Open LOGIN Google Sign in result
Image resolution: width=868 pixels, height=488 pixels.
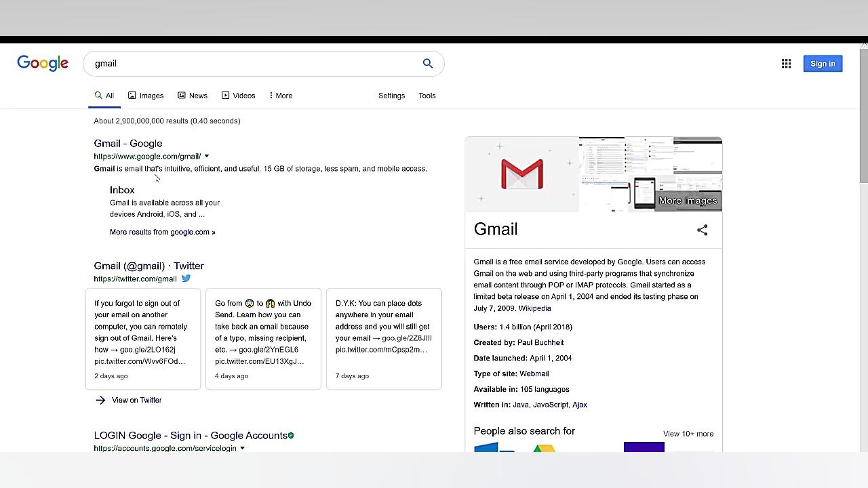191,435
